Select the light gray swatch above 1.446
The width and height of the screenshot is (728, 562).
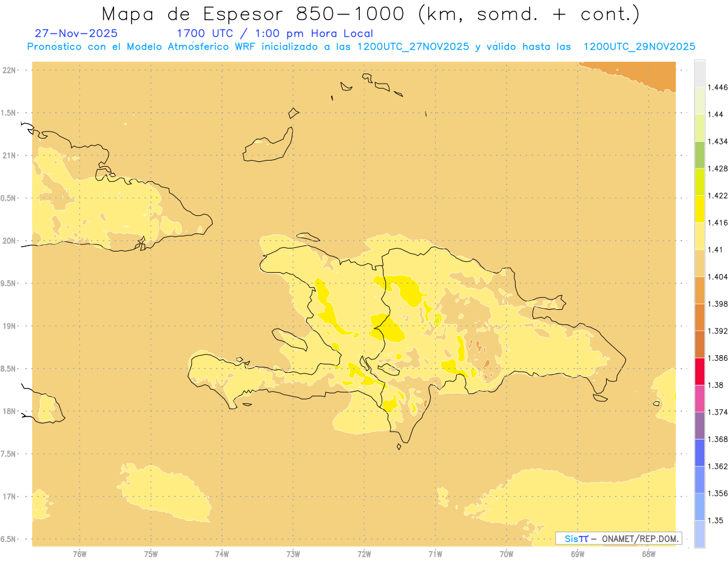click(x=699, y=73)
